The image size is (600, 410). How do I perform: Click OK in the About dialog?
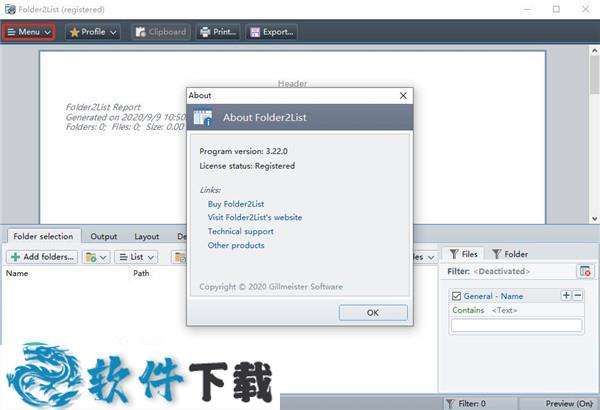click(x=373, y=312)
